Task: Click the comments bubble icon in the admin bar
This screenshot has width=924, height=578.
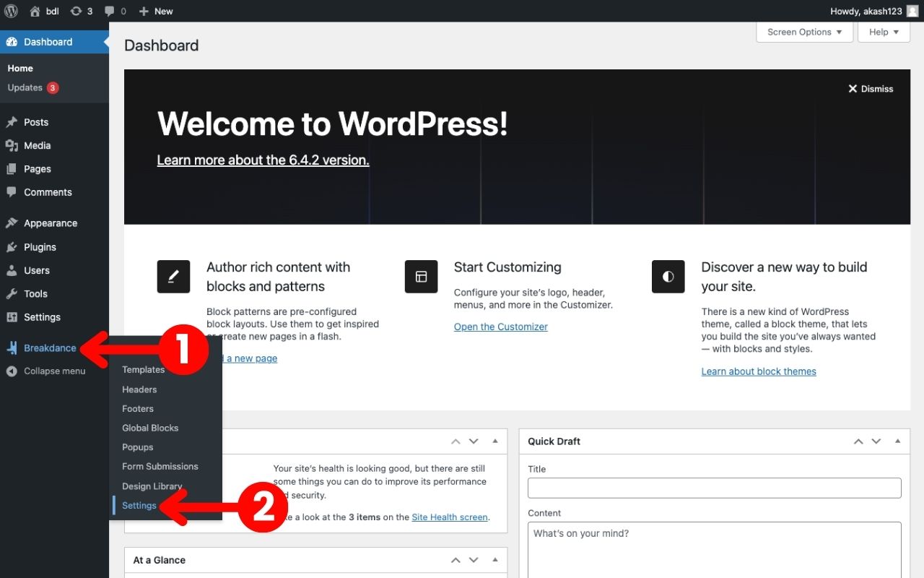Action: [x=110, y=11]
